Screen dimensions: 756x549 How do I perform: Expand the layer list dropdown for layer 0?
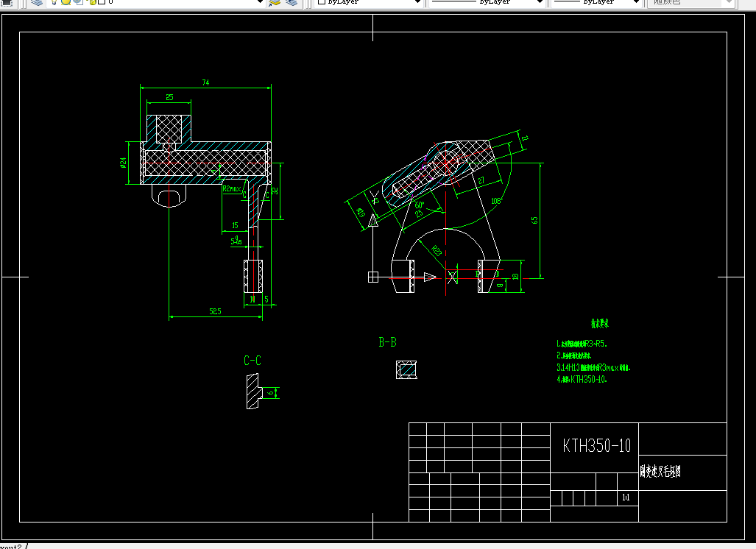260,2
